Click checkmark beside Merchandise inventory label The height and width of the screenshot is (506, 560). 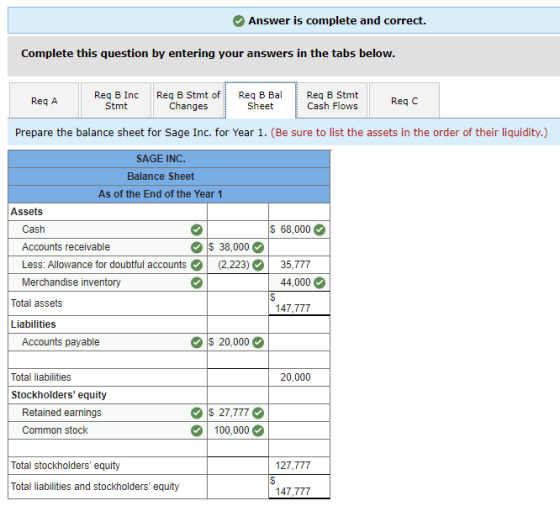click(196, 283)
